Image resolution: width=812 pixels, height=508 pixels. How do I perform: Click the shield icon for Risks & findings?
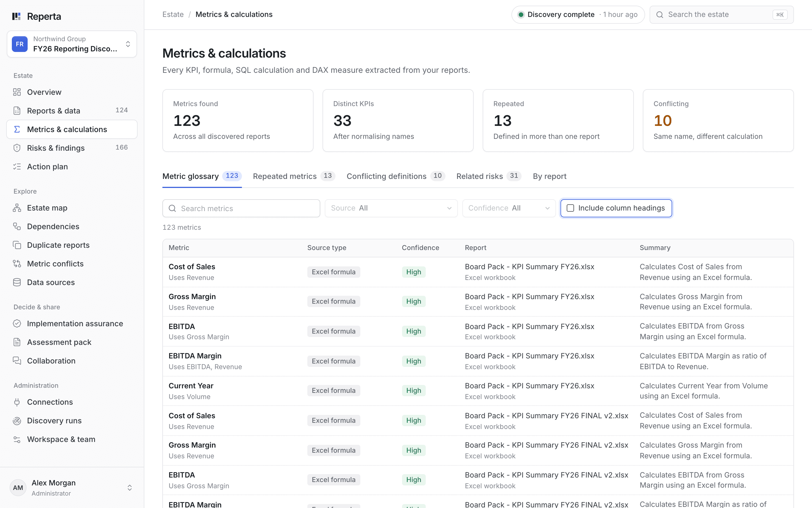pyautogui.click(x=17, y=148)
